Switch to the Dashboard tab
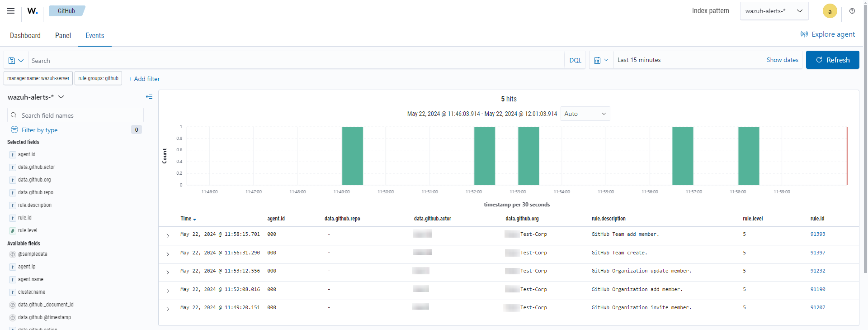Viewport: 868px width, 330px height. tap(25, 35)
